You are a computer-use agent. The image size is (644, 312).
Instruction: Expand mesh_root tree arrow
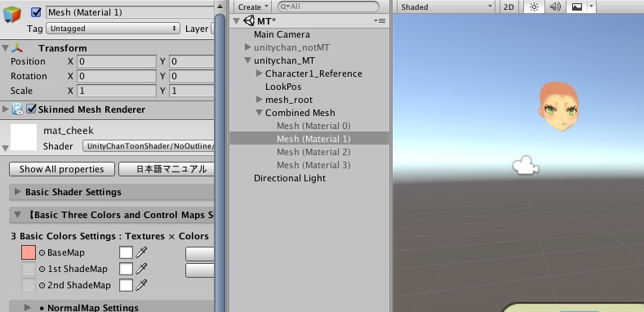pyautogui.click(x=260, y=100)
